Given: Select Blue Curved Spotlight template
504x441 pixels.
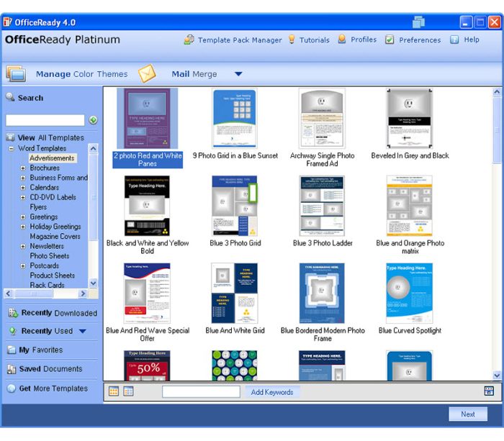Looking at the screenshot, I should click(x=410, y=299).
